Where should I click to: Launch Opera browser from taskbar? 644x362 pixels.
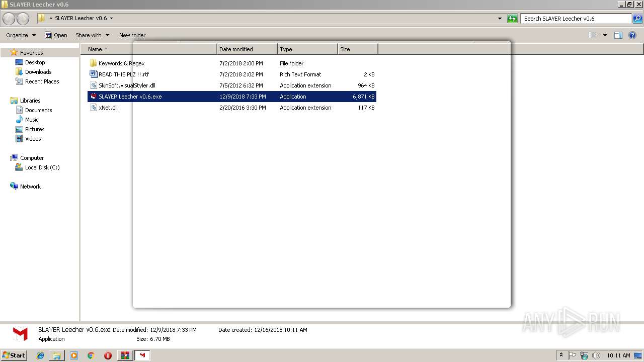point(108,355)
